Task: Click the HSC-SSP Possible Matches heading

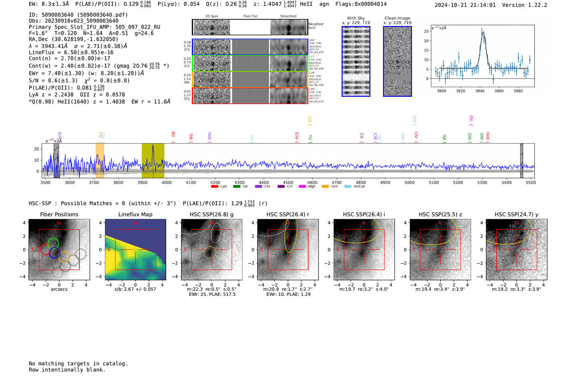Action: (102, 203)
